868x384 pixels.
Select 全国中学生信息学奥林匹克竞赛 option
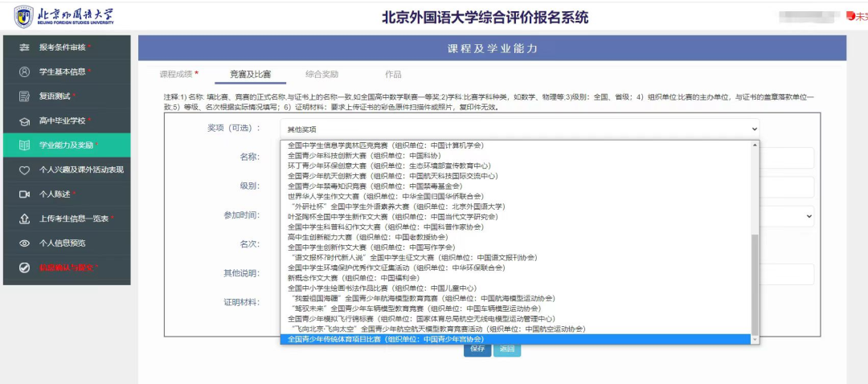tap(515, 145)
